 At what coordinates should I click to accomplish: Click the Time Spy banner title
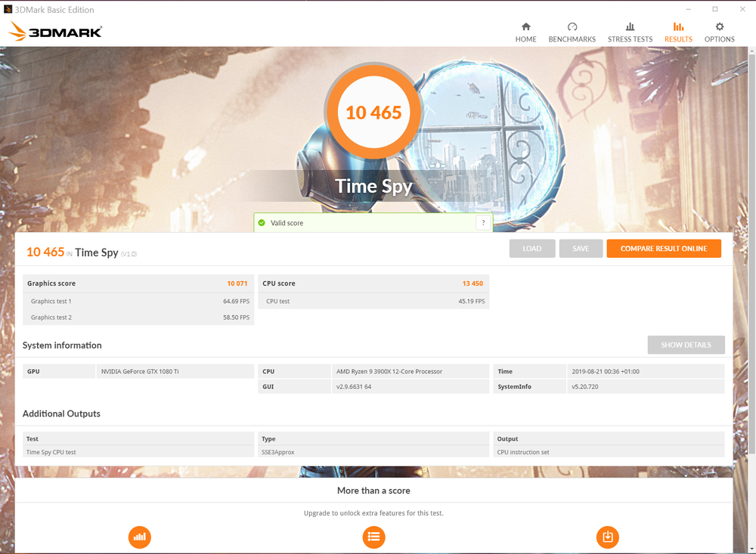point(373,186)
